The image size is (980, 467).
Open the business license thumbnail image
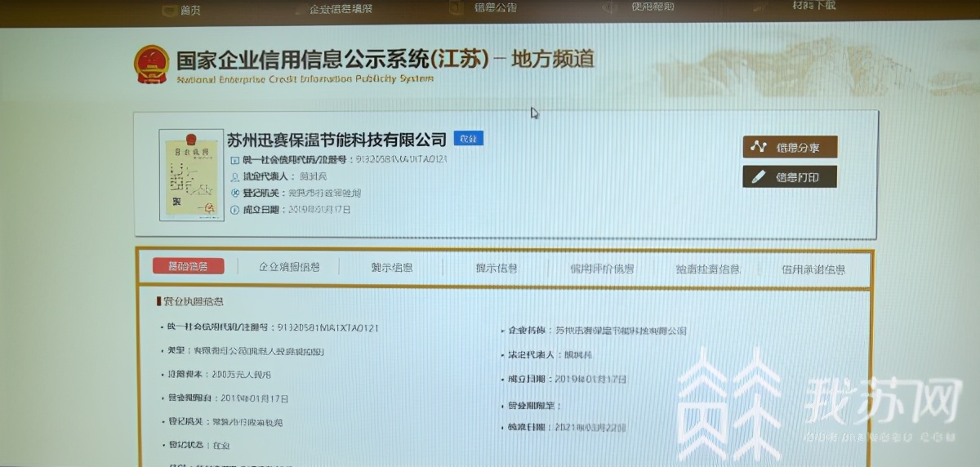pyautogui.click(x=191, y=174)
